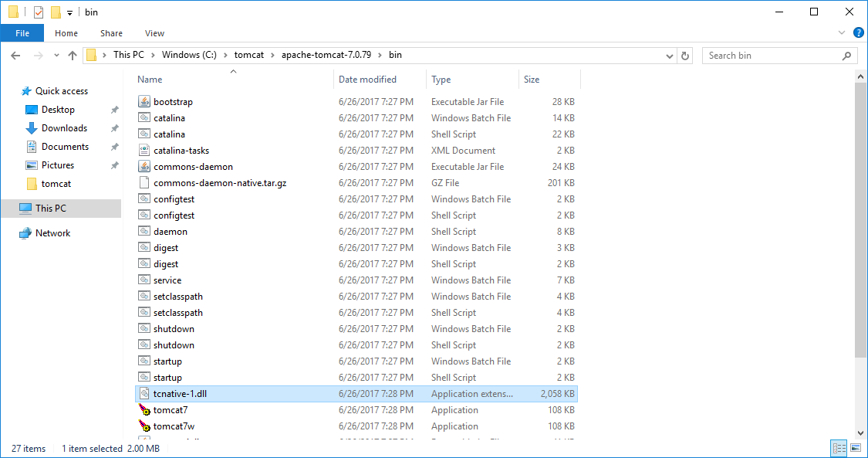Click the tomcat entry in the breadcrumb path
Viewport: 868px width, 458px height.
[249, 55]
